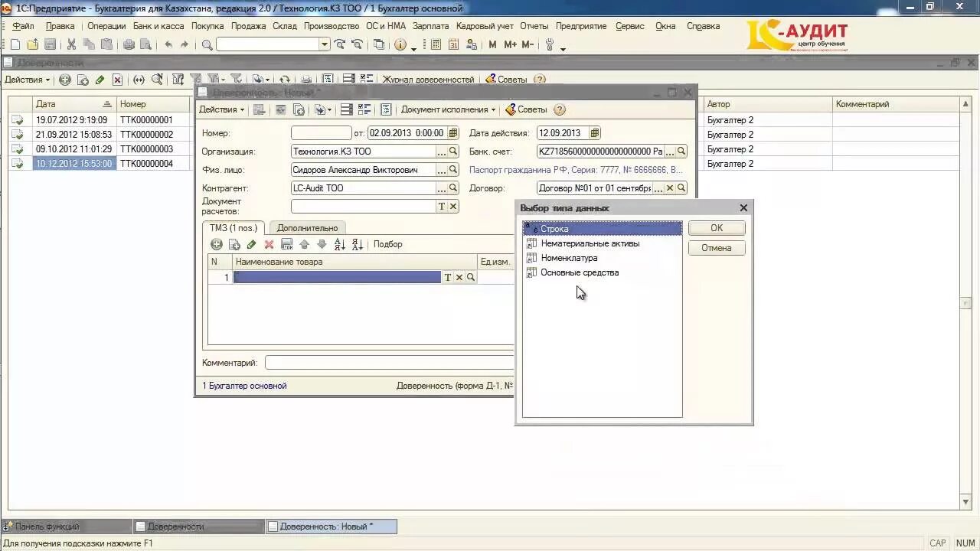Image resolution: width=980 pixels, height=551 pixels.
Task: Click Move row down arrow in ТМЗ toolbar
Action: pyautogui.click(x=322, y=244)
